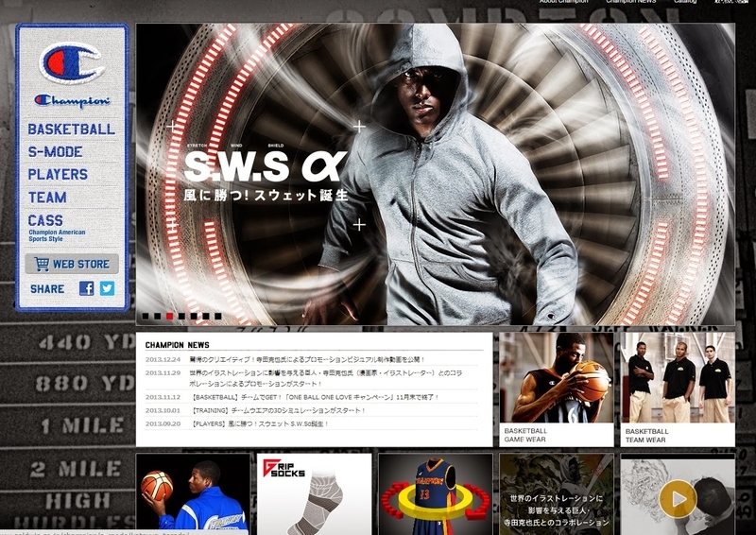Select the sixth carousel slide dot
The height and width of the screenshot is (535, 756).
[x=206, y=317]
